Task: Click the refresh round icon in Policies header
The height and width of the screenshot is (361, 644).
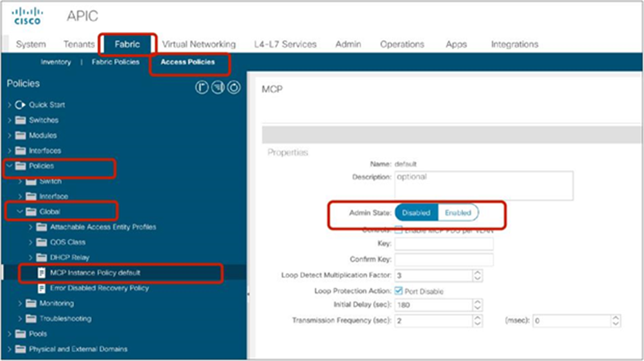Action: pyautogui.click(x=234, y=87)
